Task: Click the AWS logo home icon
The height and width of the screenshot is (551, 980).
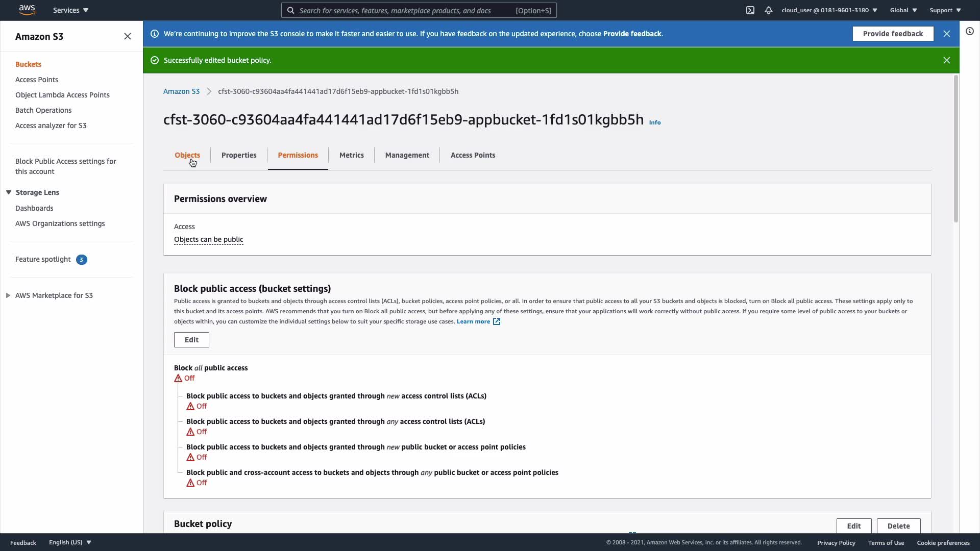Action: coord(27,10)
